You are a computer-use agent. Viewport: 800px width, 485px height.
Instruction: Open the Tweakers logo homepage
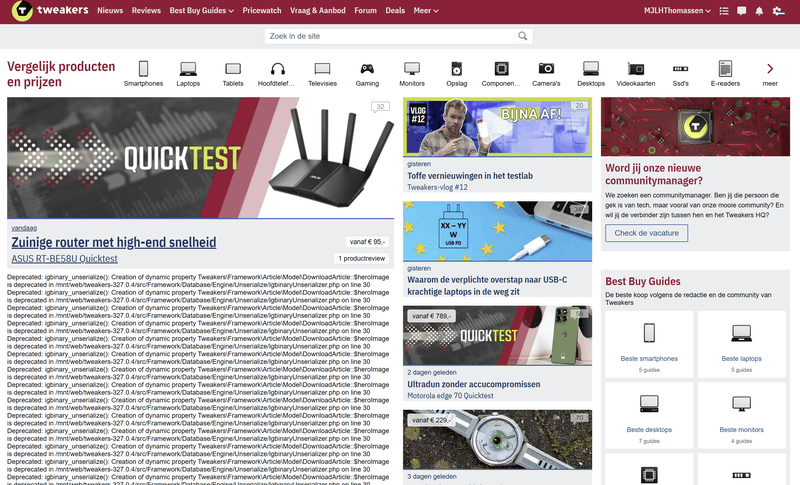(49, 10)
